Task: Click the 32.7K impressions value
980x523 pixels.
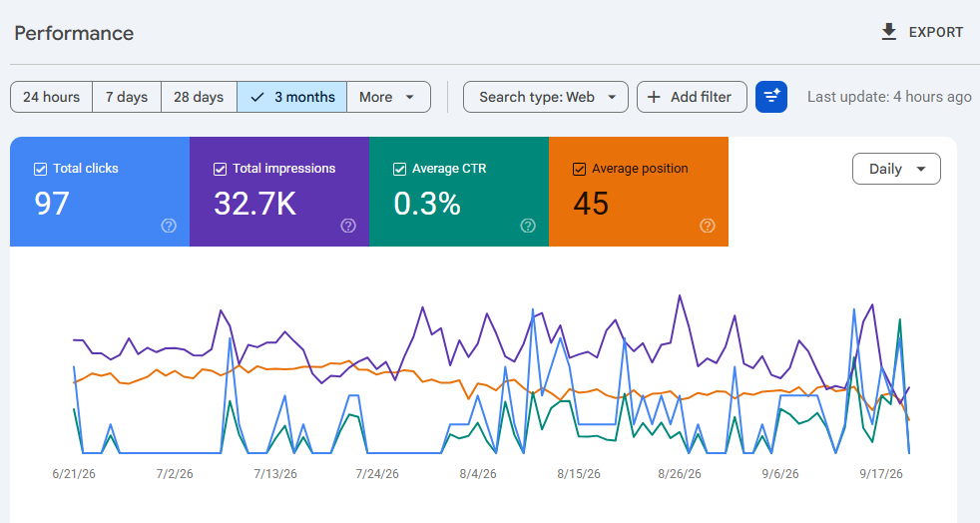Action: tap(255, 204)
